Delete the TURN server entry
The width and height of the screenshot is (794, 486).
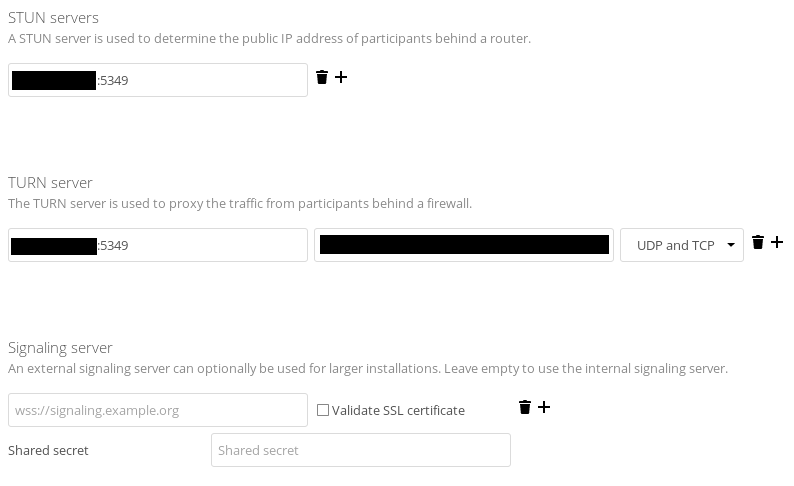coord(758,242)
